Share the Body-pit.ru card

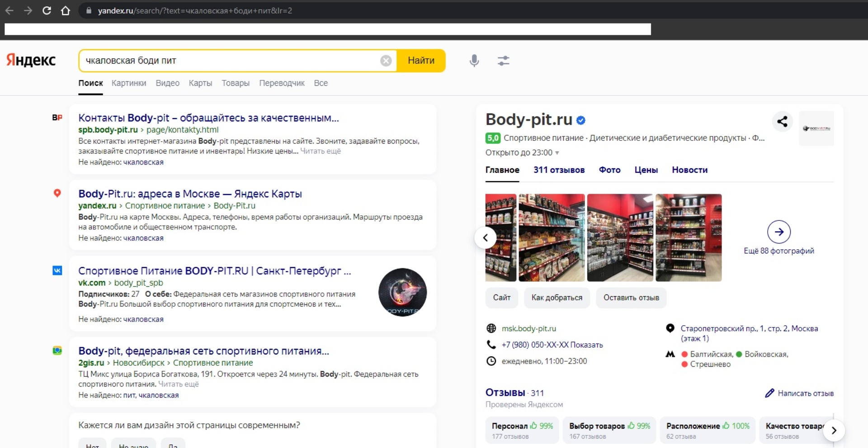(x=782, y=121)
